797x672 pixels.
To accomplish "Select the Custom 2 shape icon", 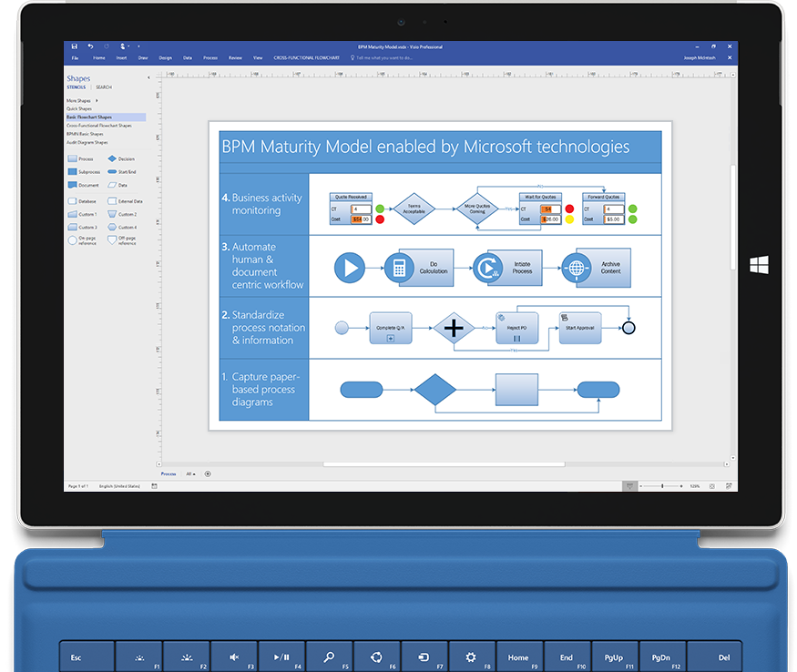I will tap(112, 214).
